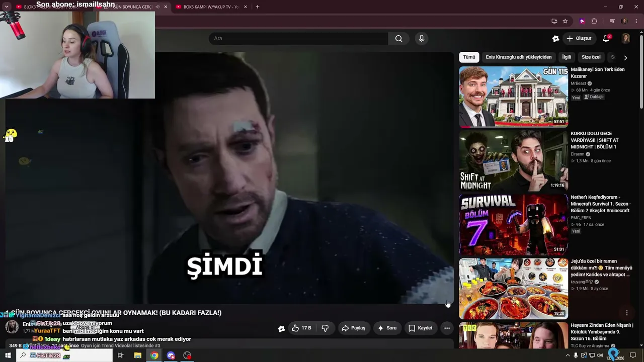The width and height of the screenshot is (644, 362).
Task: Open the Chrome profile avatar
Action: click(624, 21)
